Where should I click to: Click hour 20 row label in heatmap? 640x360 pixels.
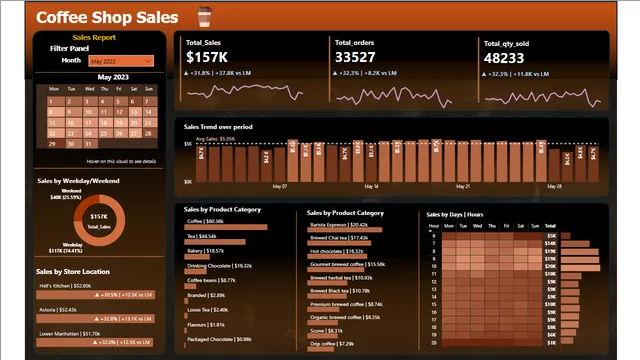coord(434,343)
